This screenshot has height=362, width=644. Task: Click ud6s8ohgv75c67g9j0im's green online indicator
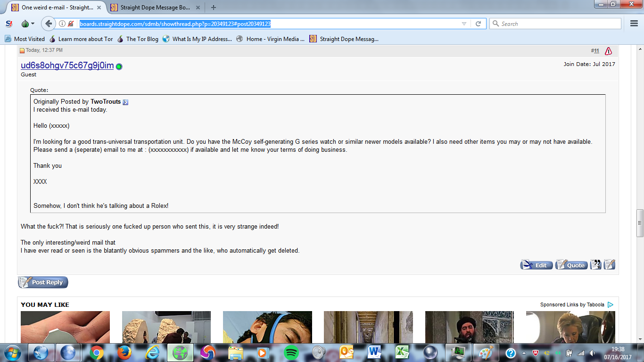pyautogui.click(x=119, y=66)
